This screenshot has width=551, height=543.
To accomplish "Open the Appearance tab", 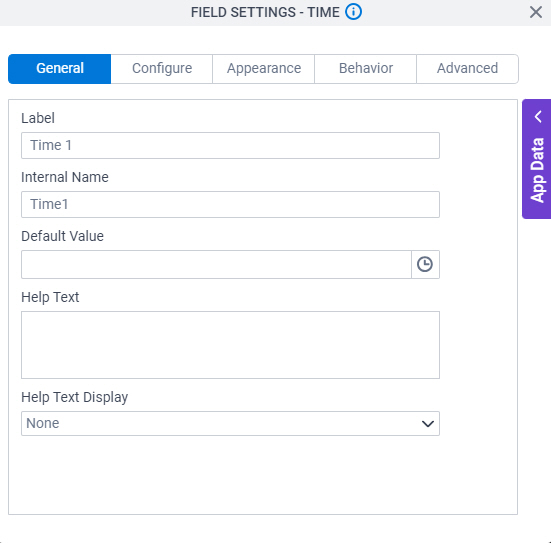I will point(264,69).
